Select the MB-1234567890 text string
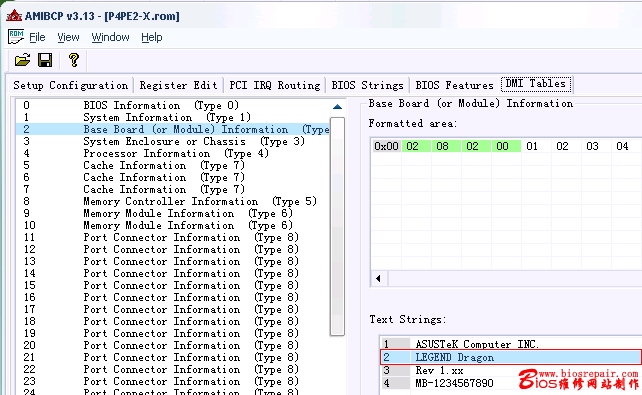This screenshot has height=395, width=642. tap(511, 384)
